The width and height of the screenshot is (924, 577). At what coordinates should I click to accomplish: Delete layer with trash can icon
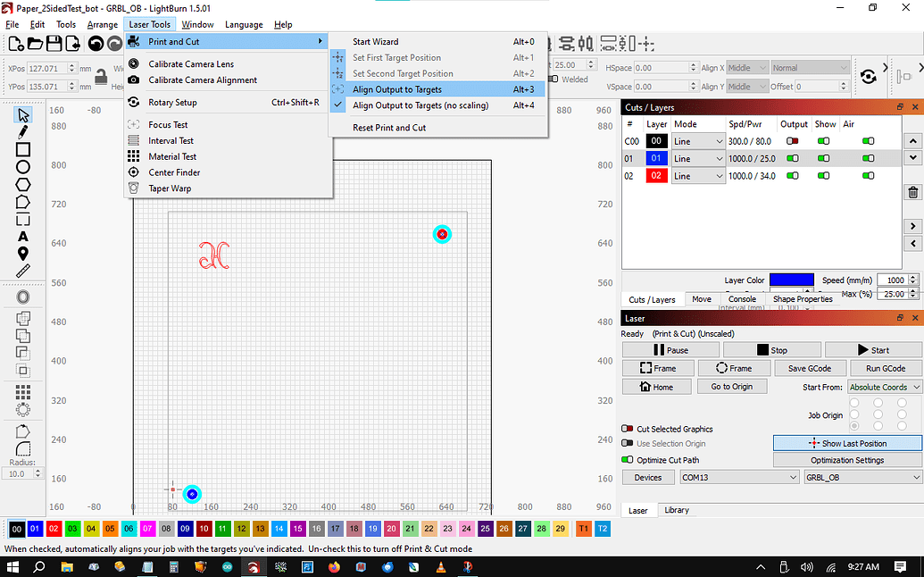(912, 192)
